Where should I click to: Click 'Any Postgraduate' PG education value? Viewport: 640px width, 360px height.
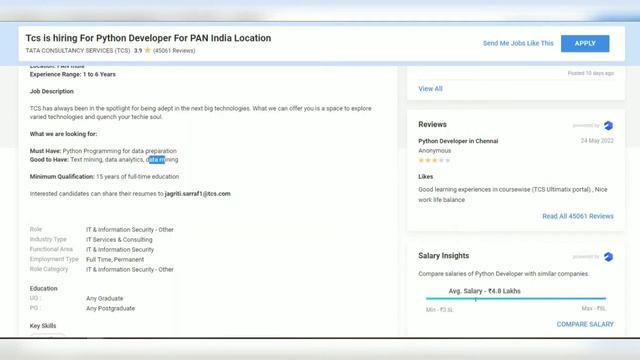pos(111,309)
